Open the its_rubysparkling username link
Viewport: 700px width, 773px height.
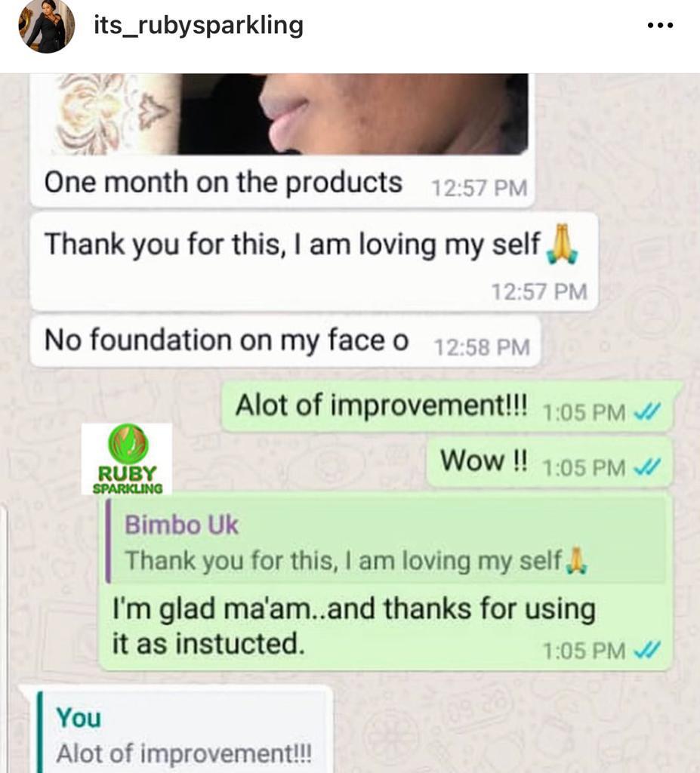pyautogui.click(x=199, y=26)
